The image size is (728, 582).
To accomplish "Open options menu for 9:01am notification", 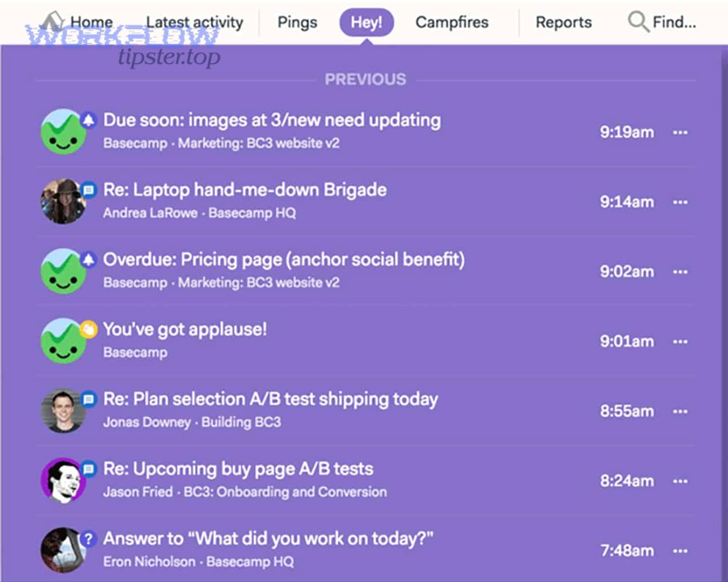I will (x=680, y=342).
